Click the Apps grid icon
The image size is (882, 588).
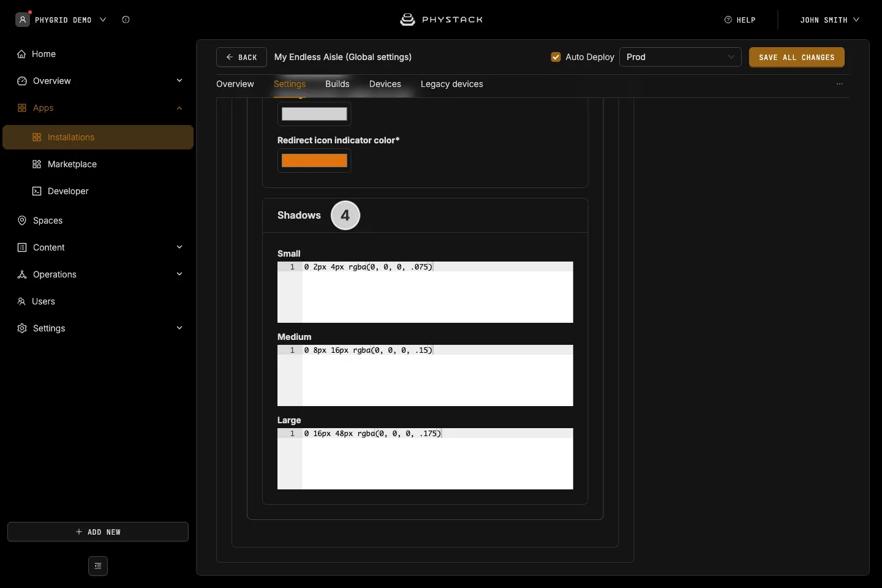[x=22, y=108]
